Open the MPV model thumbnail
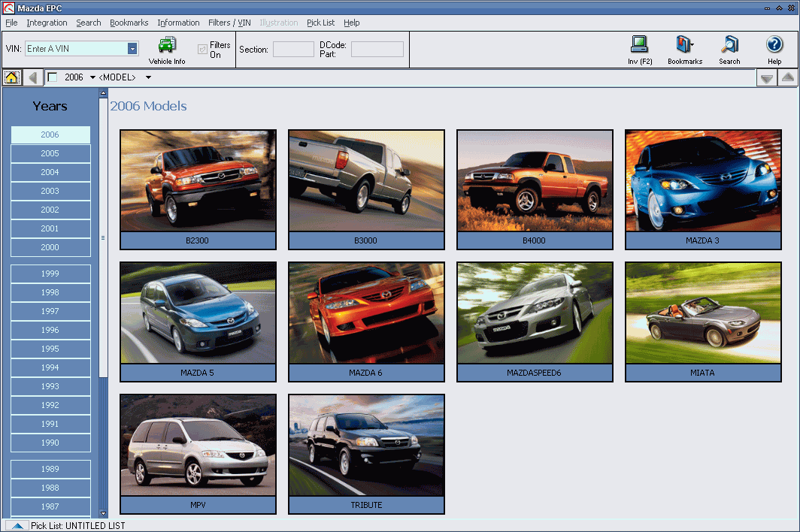This screenshot has width=800, height=532. (x=198, y=454)
